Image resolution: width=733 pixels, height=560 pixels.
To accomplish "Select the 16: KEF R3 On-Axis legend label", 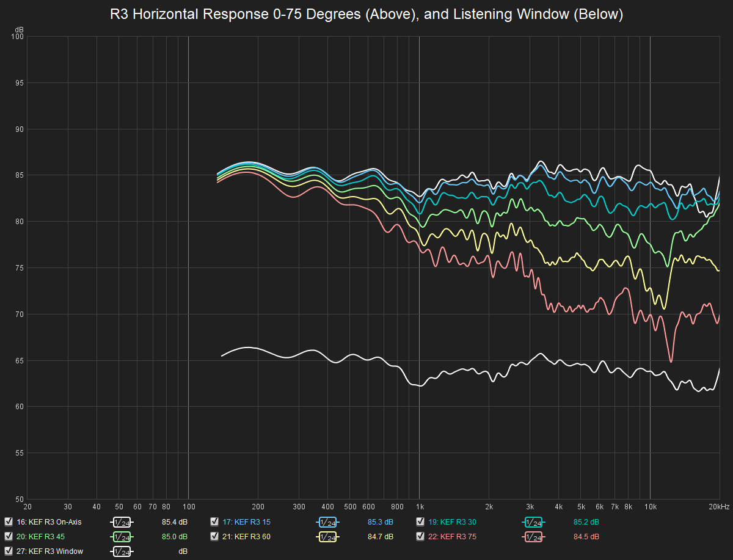I will [49, 522].
